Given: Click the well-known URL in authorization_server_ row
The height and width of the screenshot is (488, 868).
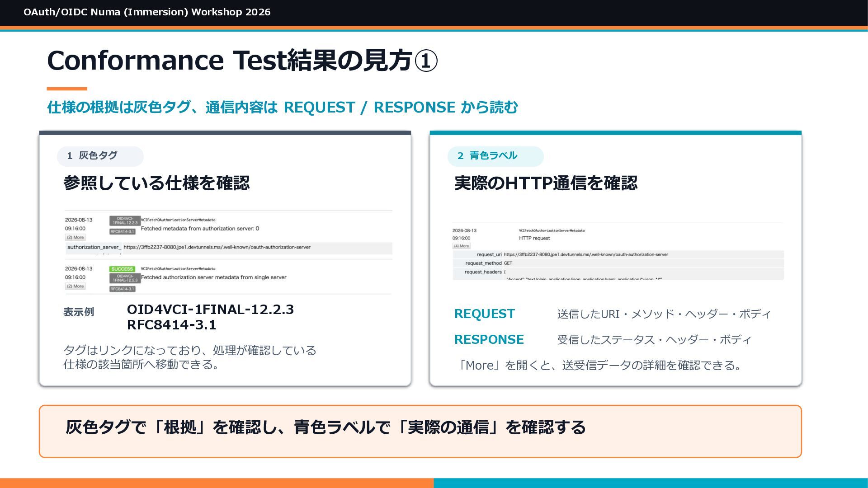Looking at the screenshot, I should point(217,247).
